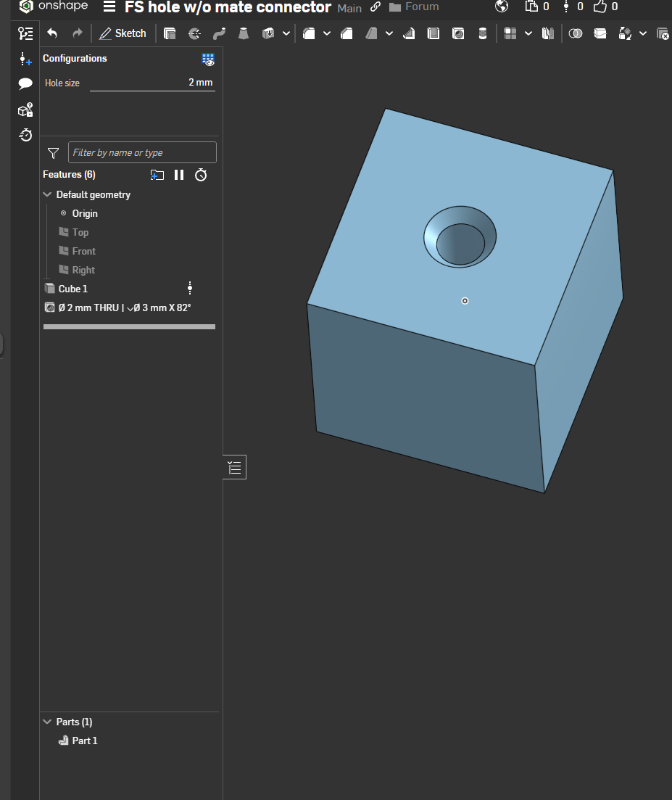The width and height of the screenshot is (672, 800).
Task: Open the dropdown next to Thicken
Action: (286, 33)
